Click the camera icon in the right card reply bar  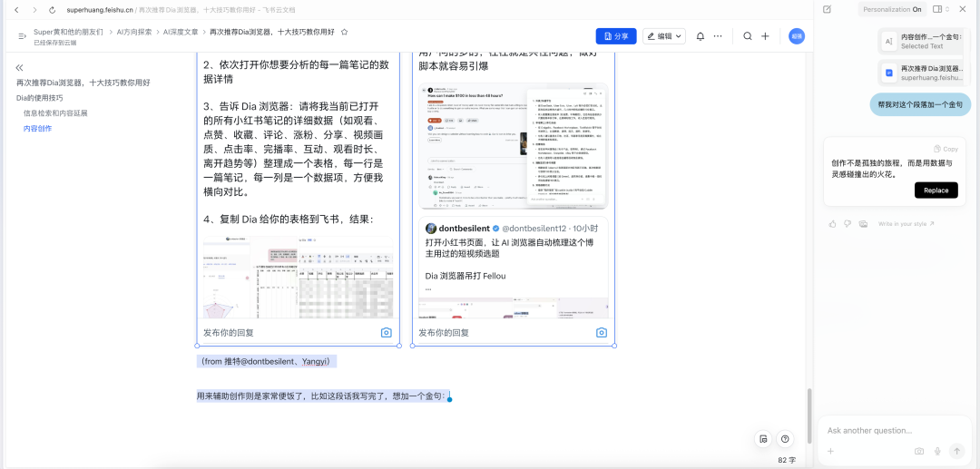pos(602,332)
